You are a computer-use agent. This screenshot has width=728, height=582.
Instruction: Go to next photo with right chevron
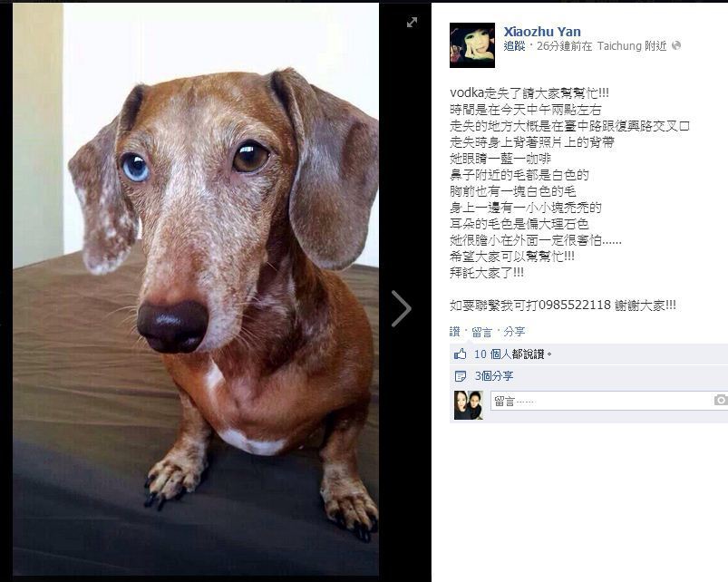(401, 308)
